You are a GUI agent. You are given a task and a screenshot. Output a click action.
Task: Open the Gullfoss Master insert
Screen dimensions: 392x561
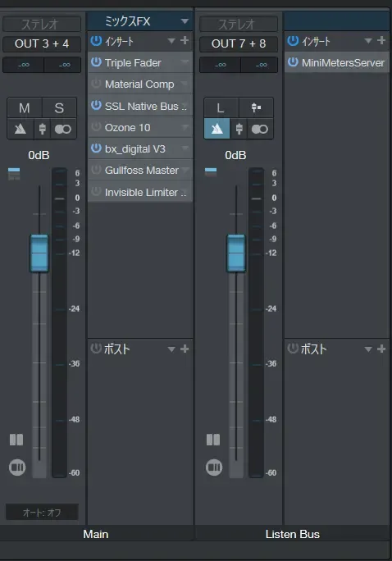140,170
